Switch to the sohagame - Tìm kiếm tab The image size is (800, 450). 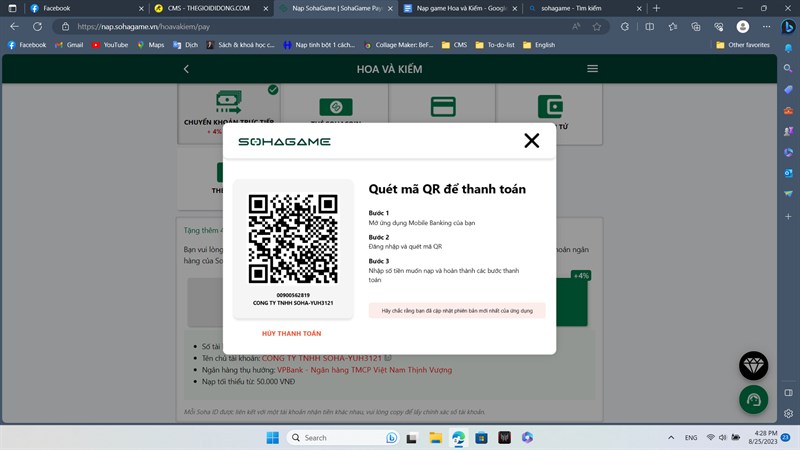585,8
